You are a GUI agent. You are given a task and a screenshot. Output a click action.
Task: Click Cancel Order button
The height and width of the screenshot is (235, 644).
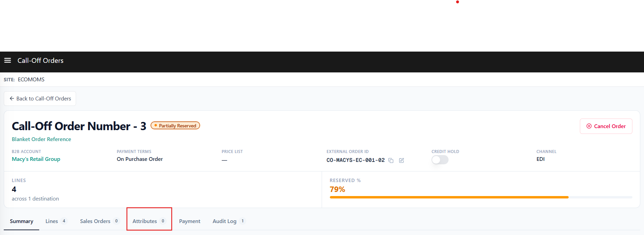pos(606,126)
